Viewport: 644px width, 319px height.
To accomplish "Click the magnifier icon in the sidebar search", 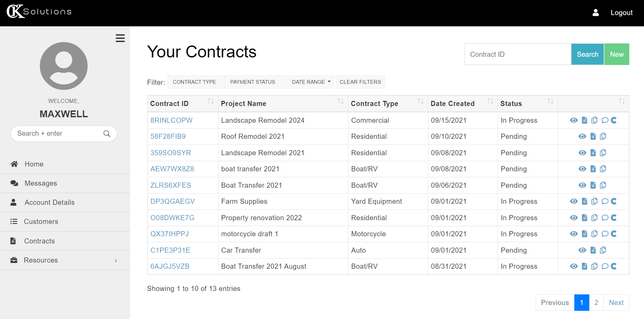I will (x=107, y=134).
